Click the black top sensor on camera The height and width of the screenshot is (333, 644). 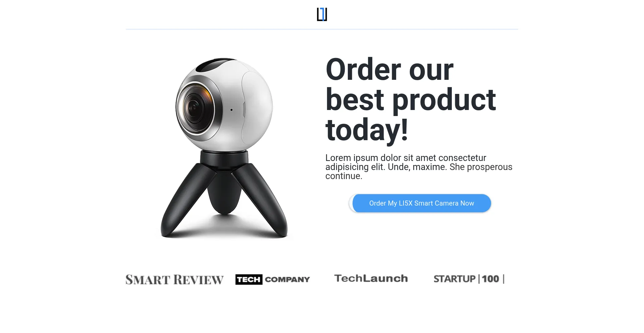[x=215, y=64]
